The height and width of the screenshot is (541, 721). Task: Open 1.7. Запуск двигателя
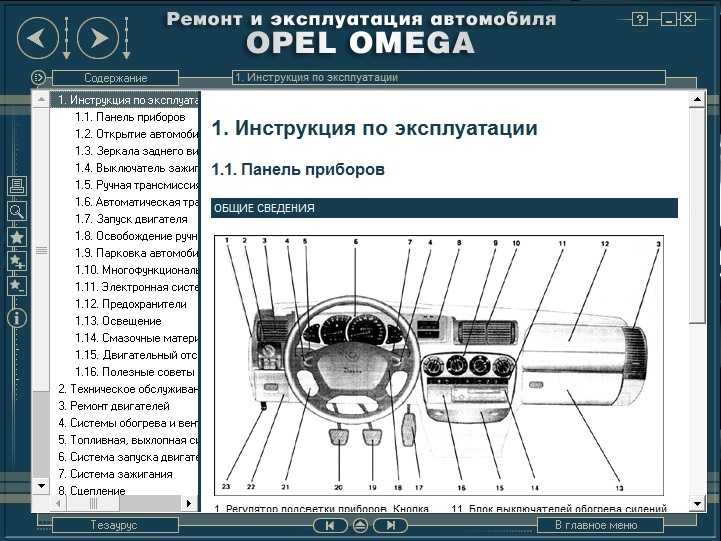(x=131, y=219)
